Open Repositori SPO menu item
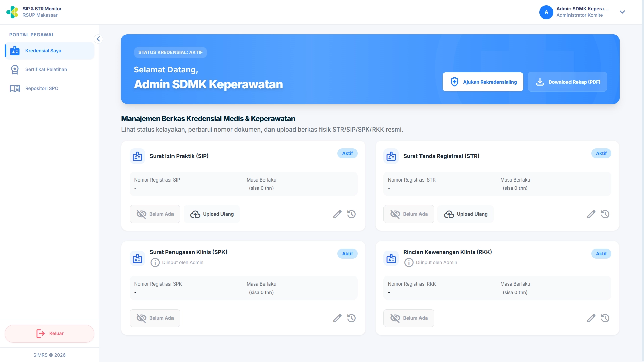Viewport: 644px width, 362px height. [50, 88]
